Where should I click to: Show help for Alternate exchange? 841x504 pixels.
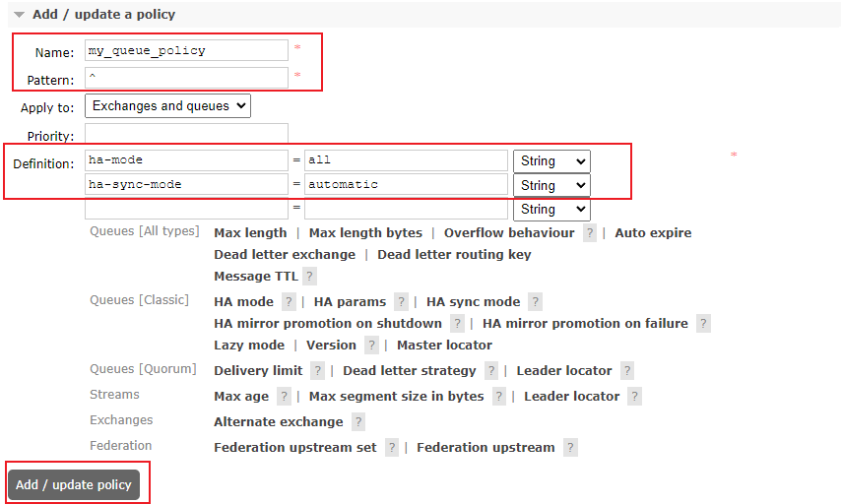click(358, 422)
